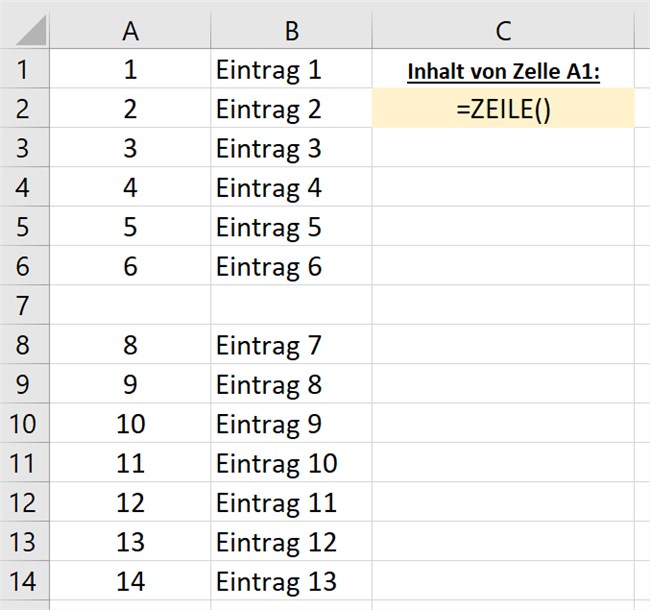Select row 1 header
The width and height of the screenshot is (650, 610).
(24, 69)
